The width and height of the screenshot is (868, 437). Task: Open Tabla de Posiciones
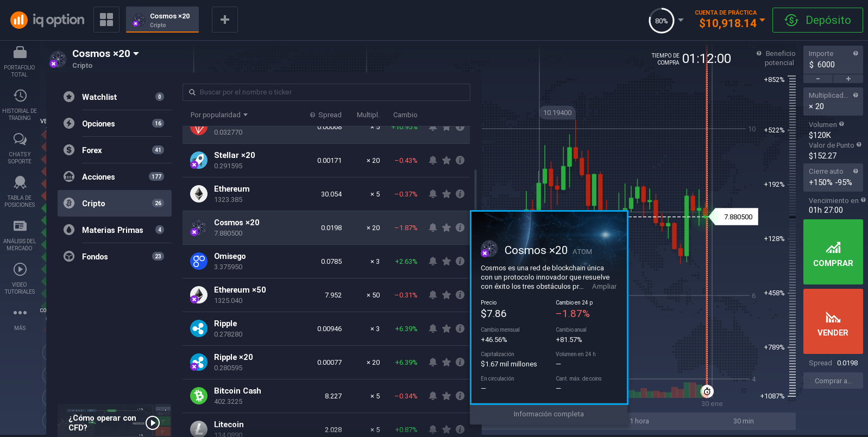pos(20,192)
